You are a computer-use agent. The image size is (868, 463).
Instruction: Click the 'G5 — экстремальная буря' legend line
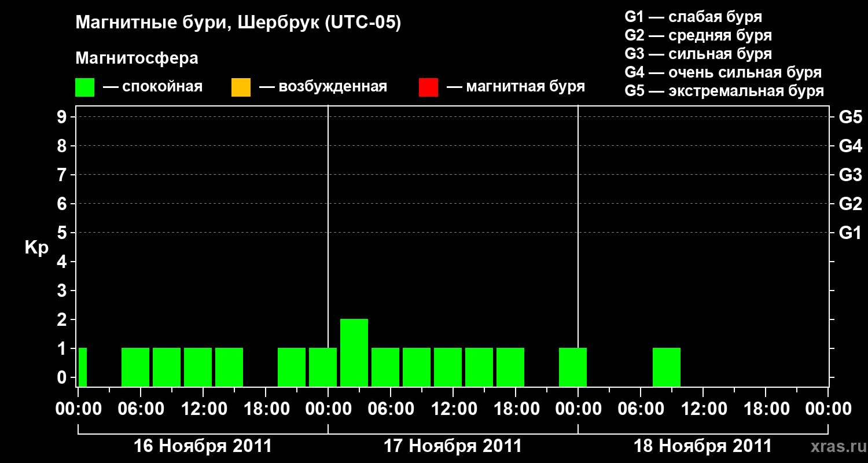coord(724,91)
